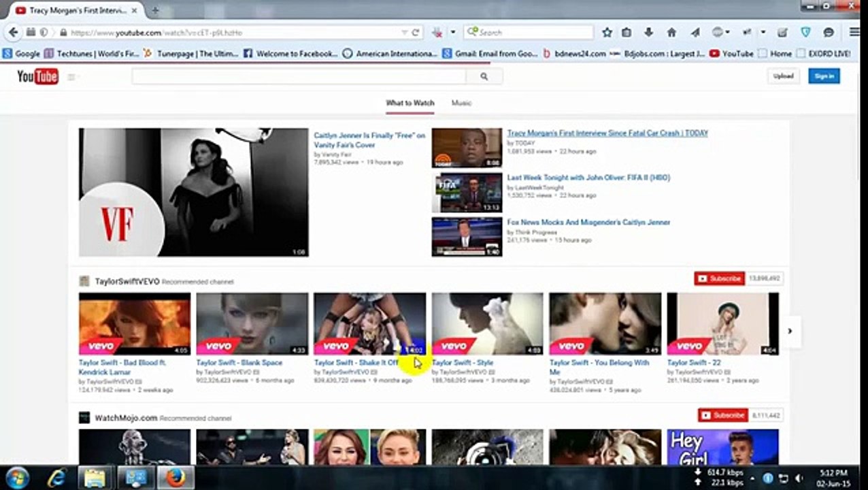Open the volume speaker tray icon
868x490 pixels.
point(799,478)
